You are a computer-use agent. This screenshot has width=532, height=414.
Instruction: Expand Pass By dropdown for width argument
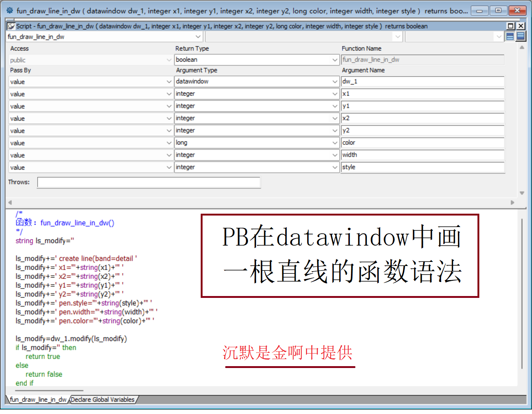[x=169, y=155]
